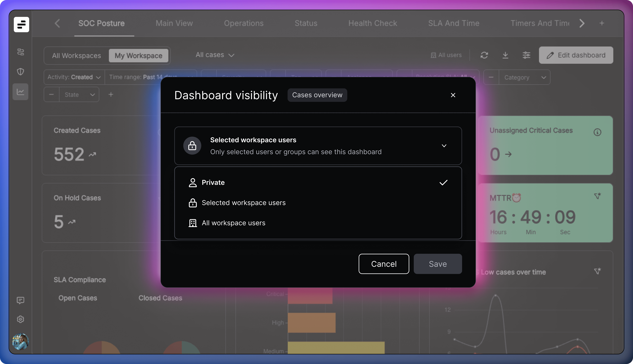The height and width of the screenshot is (364, 633).
Task: Select the Private visibility option
Action: [213, 183]
